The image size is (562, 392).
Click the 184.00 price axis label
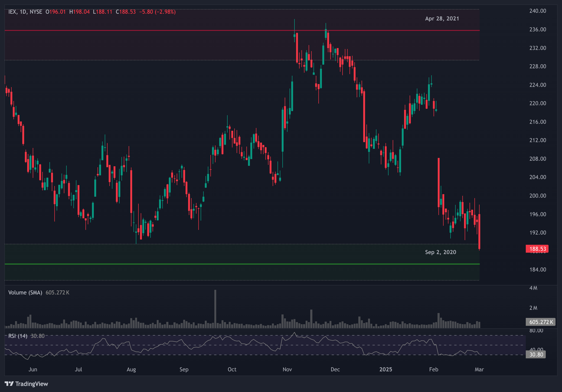tap(538, 270)
